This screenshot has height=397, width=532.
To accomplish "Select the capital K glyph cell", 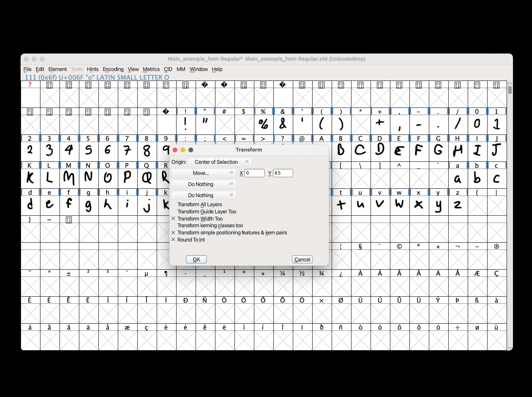I will coord(30,178).
